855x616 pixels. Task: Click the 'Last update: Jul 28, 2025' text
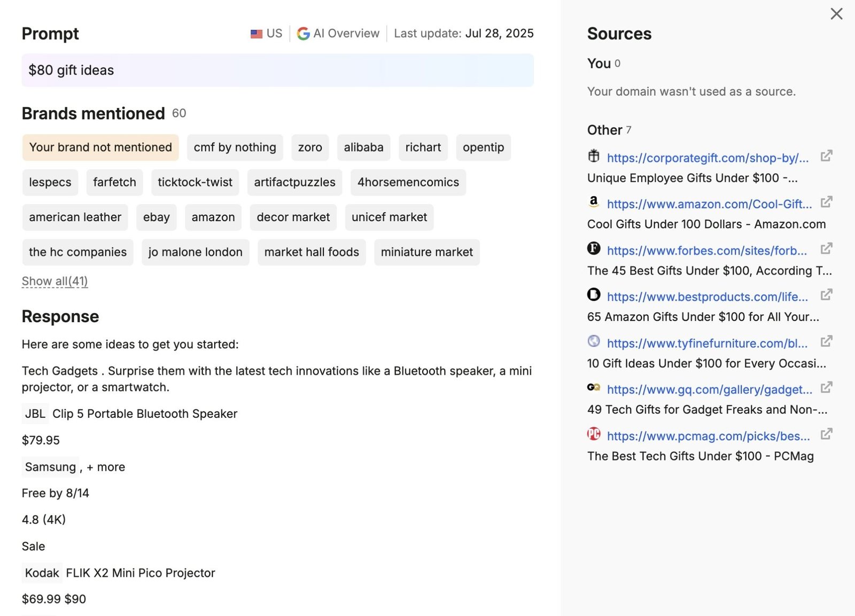coord(464,34)
